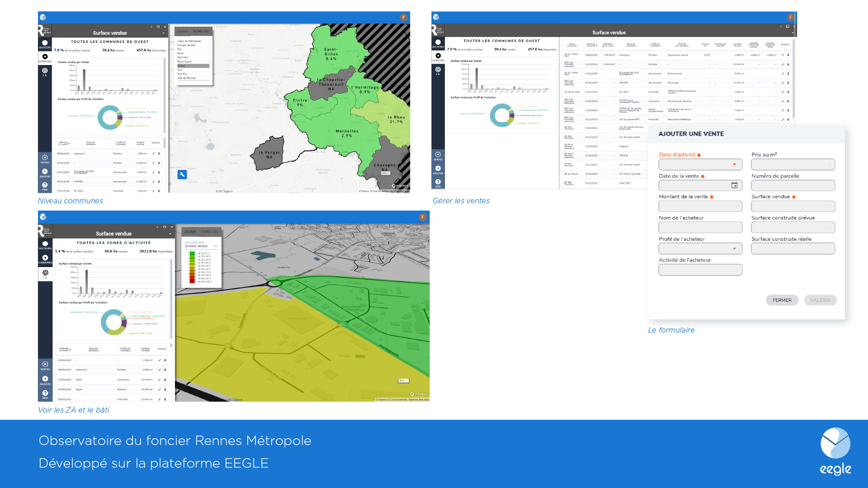
Task: Click the blue wrench tool button on the communes map
Action: pos(182,174)
